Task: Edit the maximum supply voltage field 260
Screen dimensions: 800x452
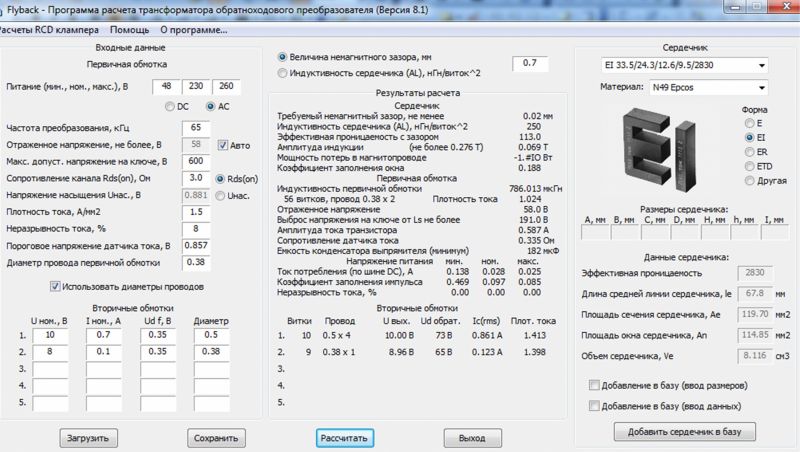Action: (x=226, y=86)
